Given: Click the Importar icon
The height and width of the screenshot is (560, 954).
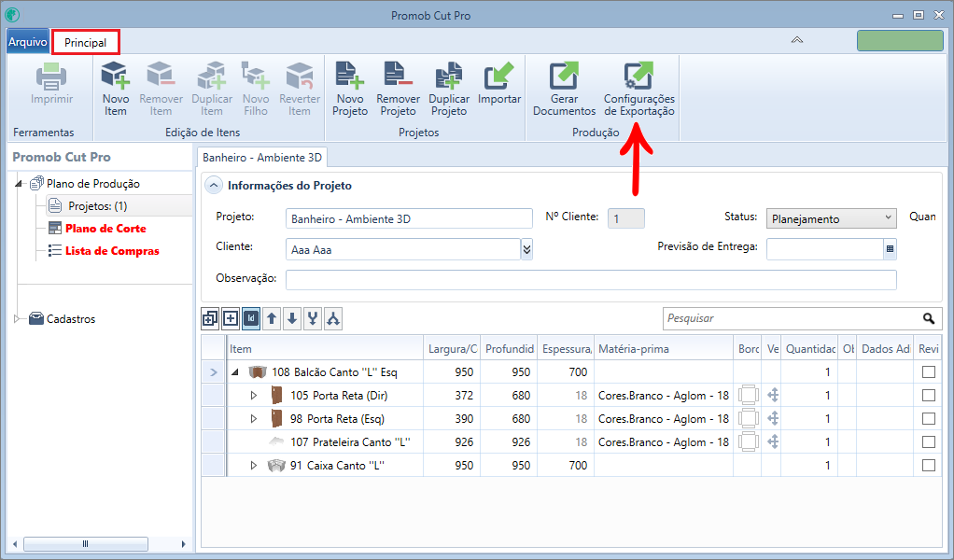Looking at the screenshot, I should click(x=498, y=76).
